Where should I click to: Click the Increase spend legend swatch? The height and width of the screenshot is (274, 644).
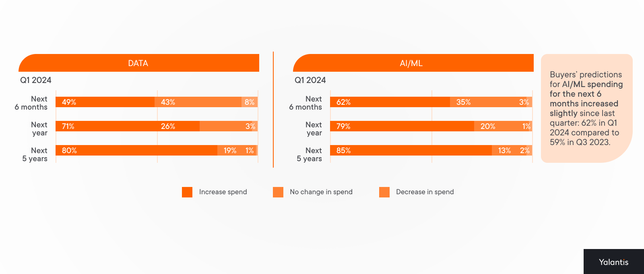point(187,192)
